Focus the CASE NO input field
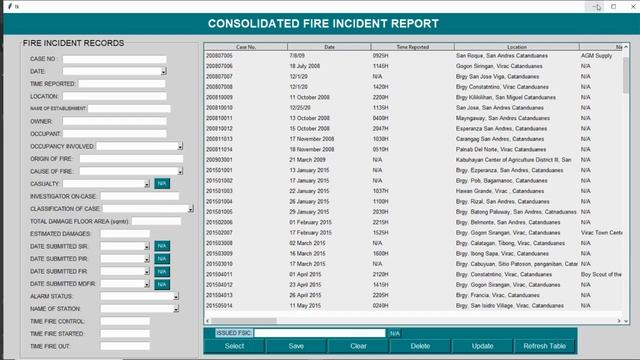 coord(115,59)
